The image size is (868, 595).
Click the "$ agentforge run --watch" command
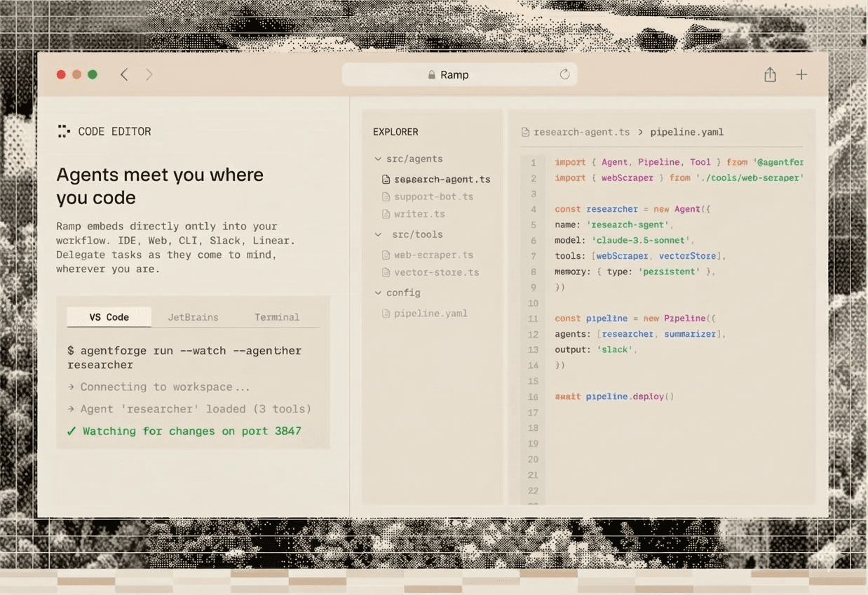click(184, 357)
